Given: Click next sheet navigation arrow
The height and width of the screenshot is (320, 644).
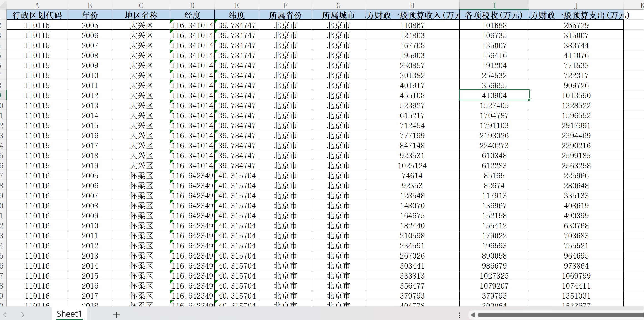Looking at the screenshot, I should [23, 315].
